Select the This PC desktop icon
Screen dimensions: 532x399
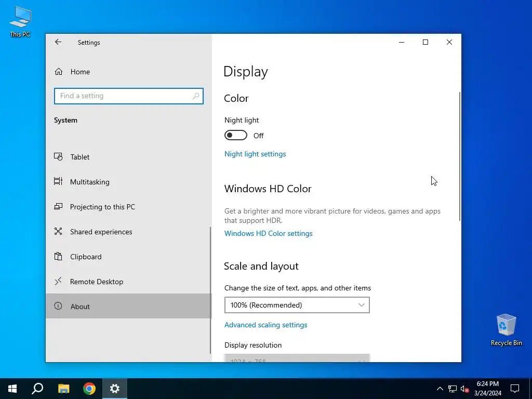(x=20, y=21)
